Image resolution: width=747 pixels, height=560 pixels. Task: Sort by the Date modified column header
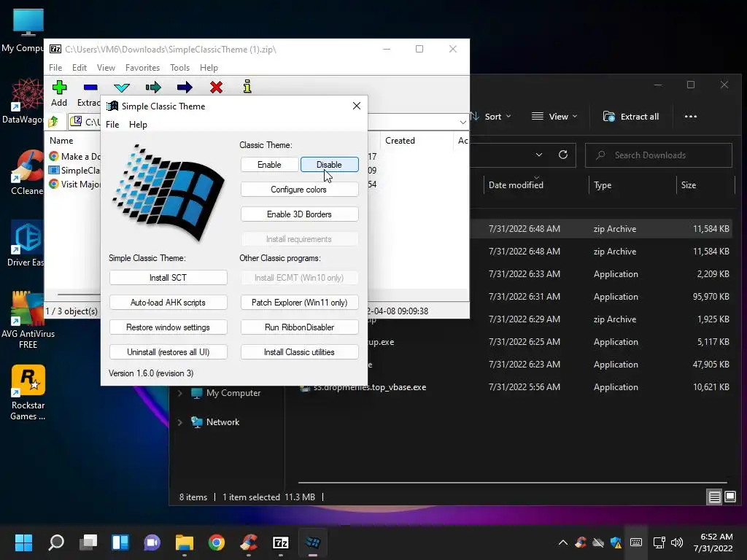point(516,184)
